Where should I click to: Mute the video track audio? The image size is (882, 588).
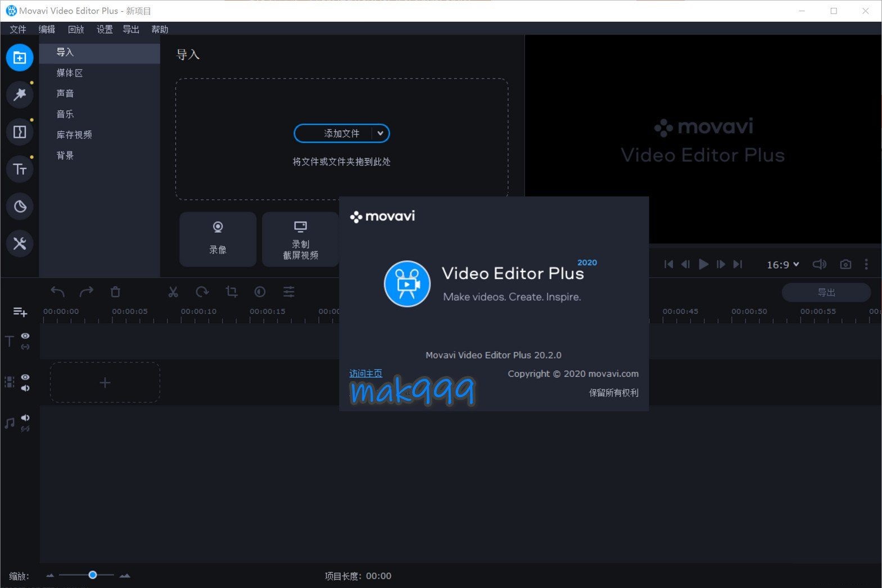25,388
